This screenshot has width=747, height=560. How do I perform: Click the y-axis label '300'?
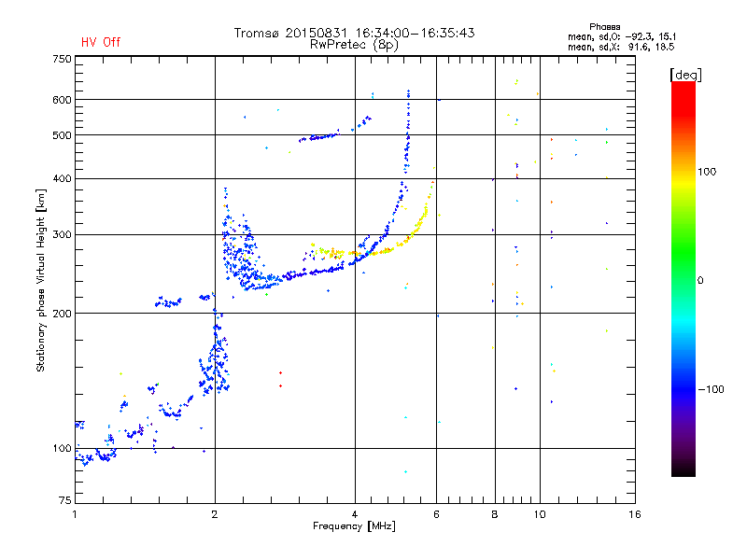point(62,235)
